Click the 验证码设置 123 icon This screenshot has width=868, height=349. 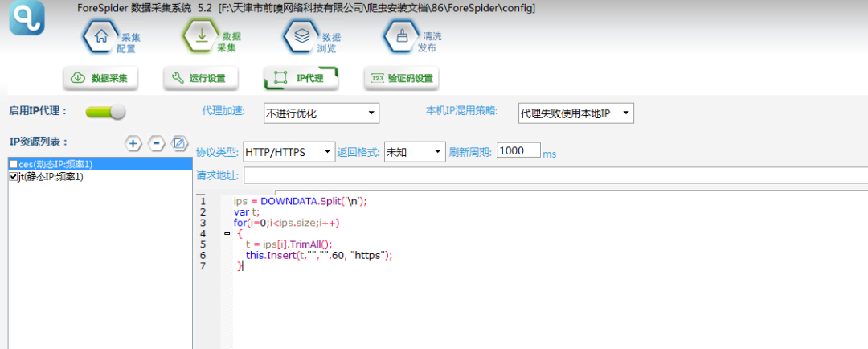tap(377, 78)
